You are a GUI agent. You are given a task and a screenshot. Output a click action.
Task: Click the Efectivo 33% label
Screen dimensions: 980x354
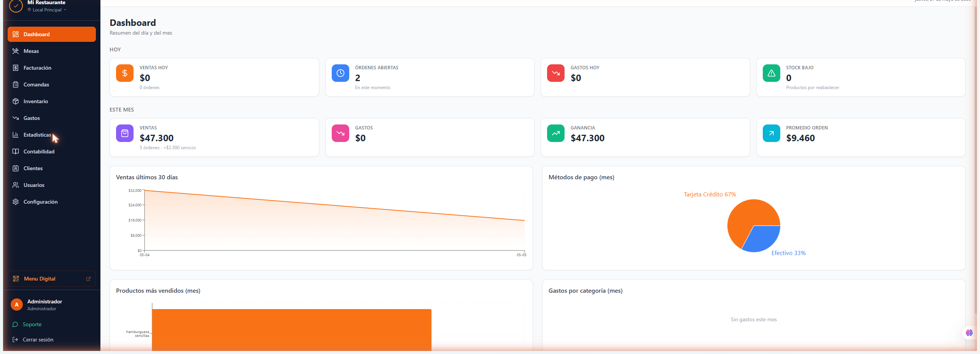click(x=788, y=253)
